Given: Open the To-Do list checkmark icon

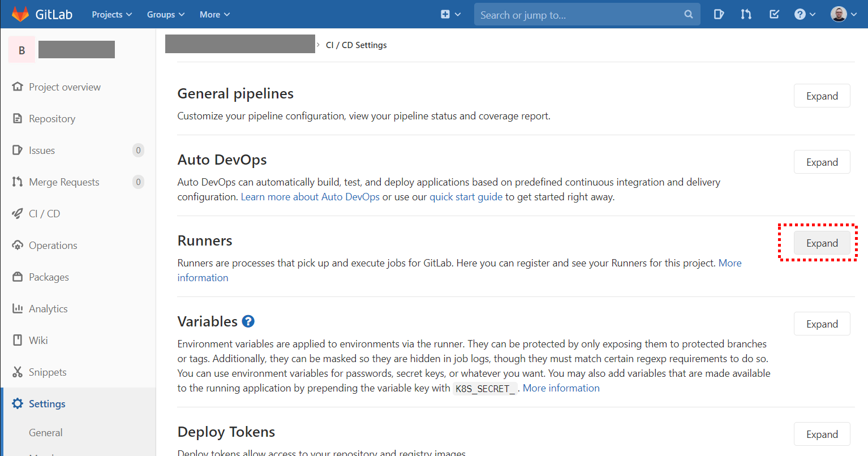Looking at the screenshot, I should 775,14.
